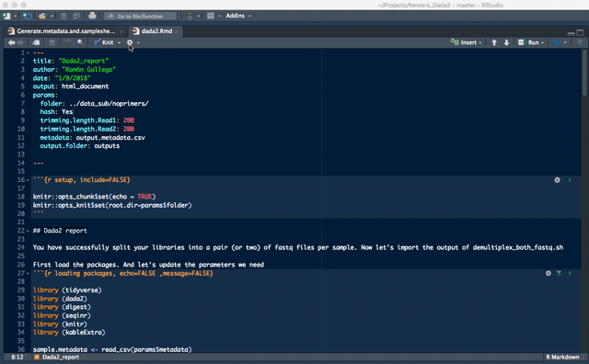Click the Go to file/function field

pyautogui.click(x=140, y=17)
